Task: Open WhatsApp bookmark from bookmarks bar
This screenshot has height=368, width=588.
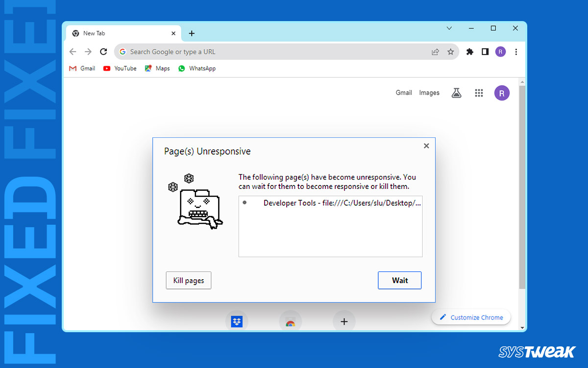Action: pyautogui.click(x=196, y=68)
